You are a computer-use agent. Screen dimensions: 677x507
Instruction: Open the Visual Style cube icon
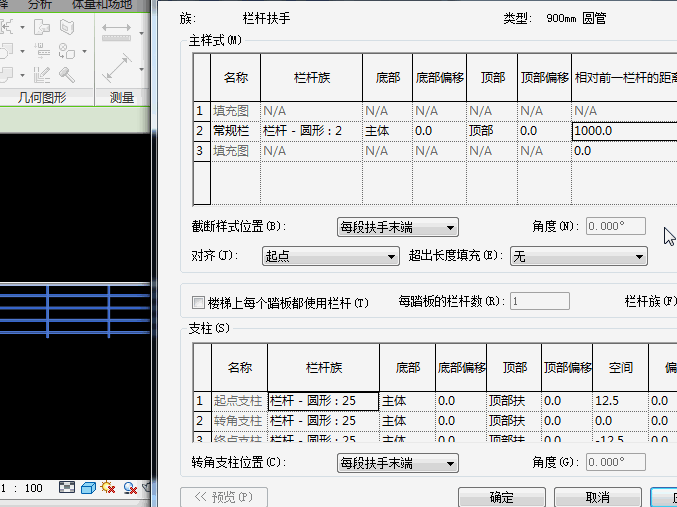88,488
